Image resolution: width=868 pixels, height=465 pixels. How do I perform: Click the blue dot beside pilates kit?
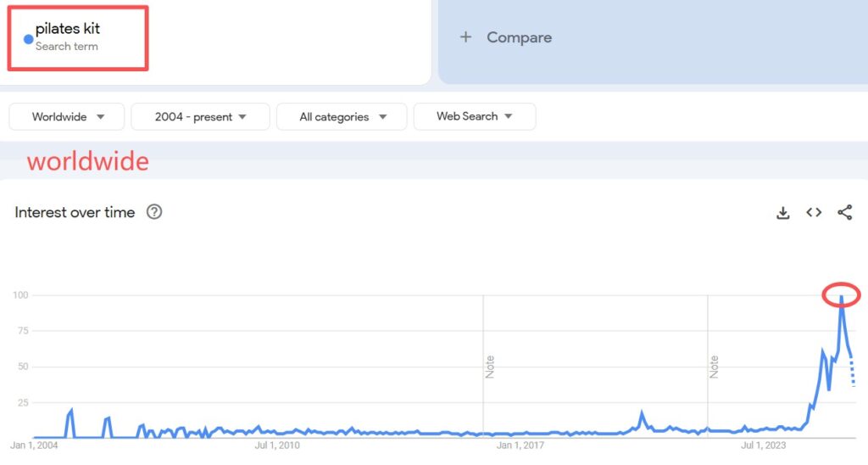[x=28, y=39]
